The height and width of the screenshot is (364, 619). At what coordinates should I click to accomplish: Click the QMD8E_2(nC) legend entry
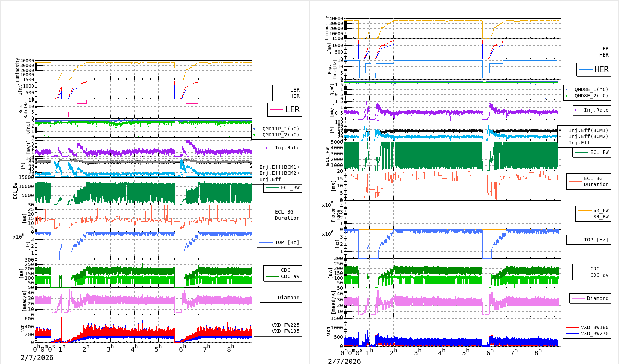coord(591,96)
